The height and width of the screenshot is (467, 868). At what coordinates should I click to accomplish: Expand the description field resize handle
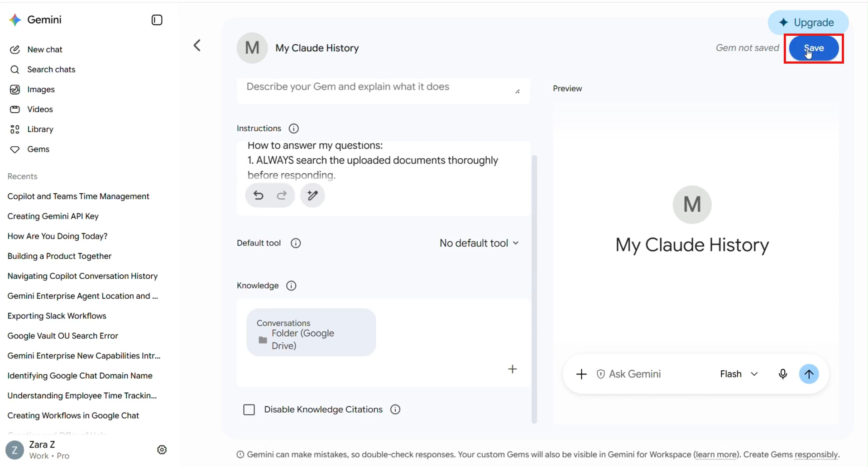518,91
